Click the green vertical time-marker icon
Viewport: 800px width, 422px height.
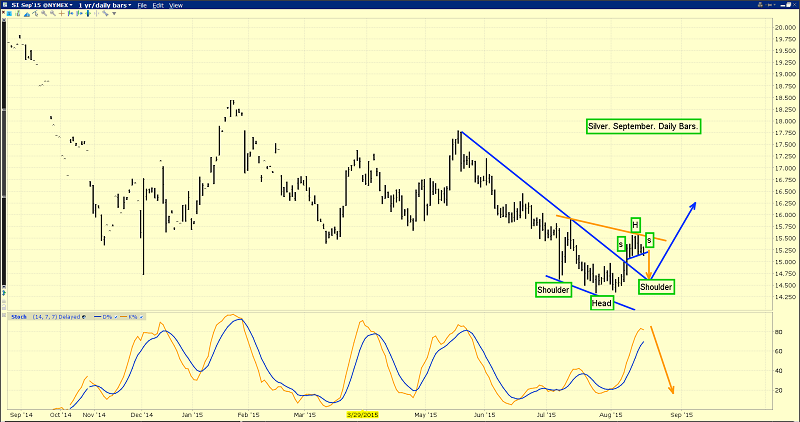click(88, 13)
